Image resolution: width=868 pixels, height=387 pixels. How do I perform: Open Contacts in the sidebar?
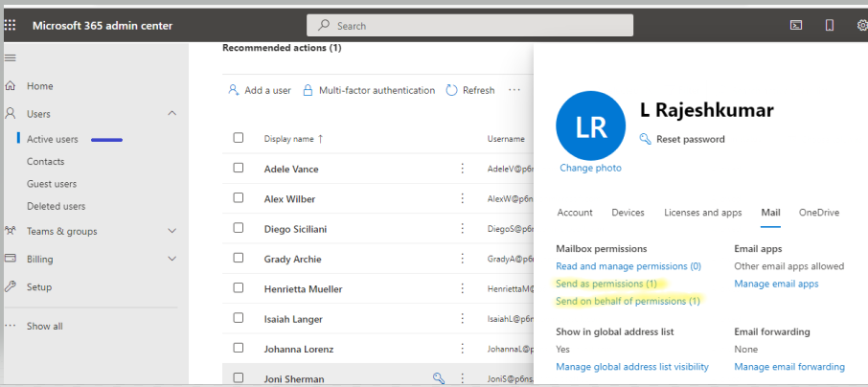coord(45,162)
